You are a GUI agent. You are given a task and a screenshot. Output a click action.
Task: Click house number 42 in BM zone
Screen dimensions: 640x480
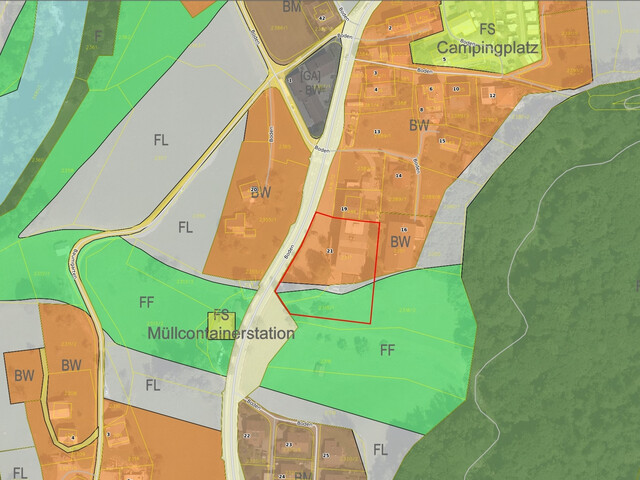coord(321,18)
